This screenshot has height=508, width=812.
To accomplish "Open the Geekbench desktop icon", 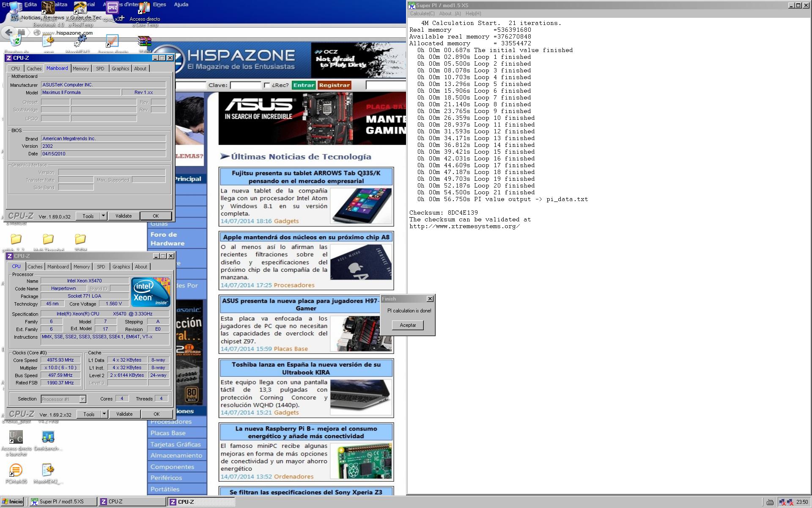I will [x=48, y=437].
